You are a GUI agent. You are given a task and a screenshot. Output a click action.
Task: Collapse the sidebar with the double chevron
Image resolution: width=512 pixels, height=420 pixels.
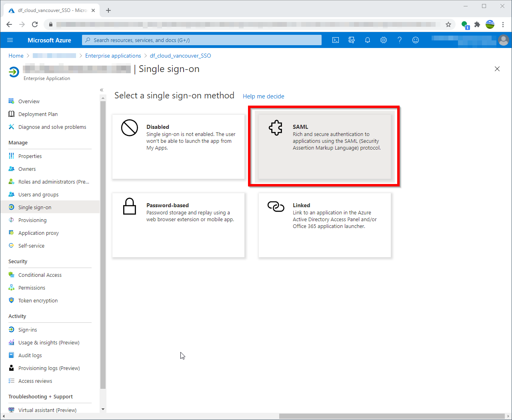[x=102, y=90]
